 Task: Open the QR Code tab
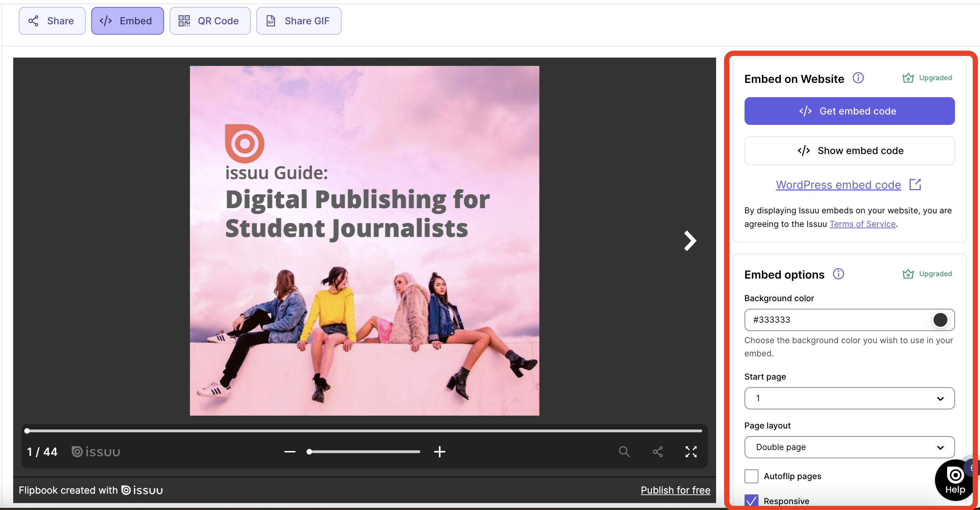point(210,21)
